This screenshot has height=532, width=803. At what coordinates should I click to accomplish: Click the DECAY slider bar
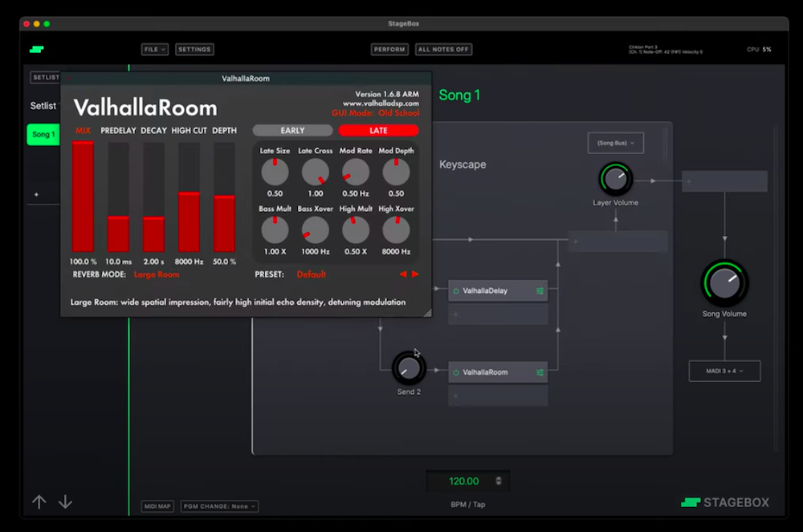[x=153, y=197]
